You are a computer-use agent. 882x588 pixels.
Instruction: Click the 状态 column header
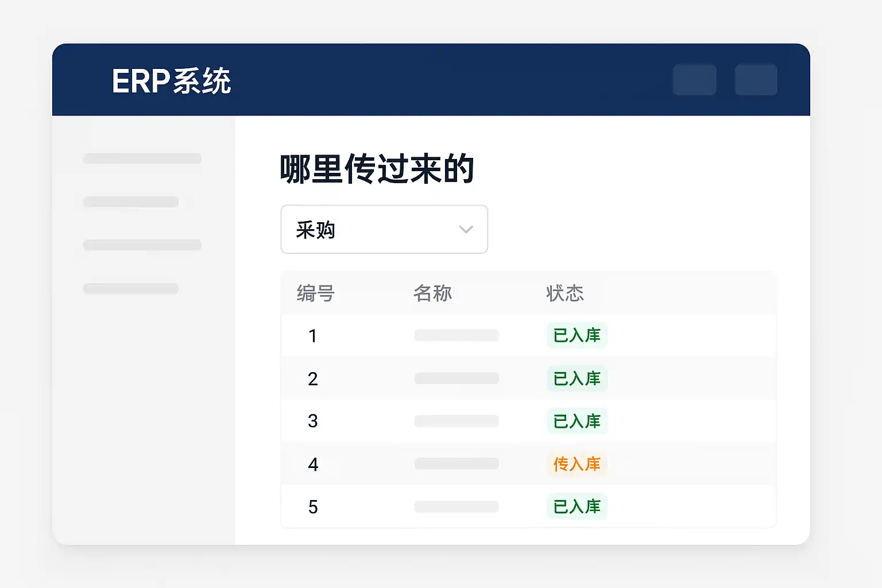(x=564, y=293)
